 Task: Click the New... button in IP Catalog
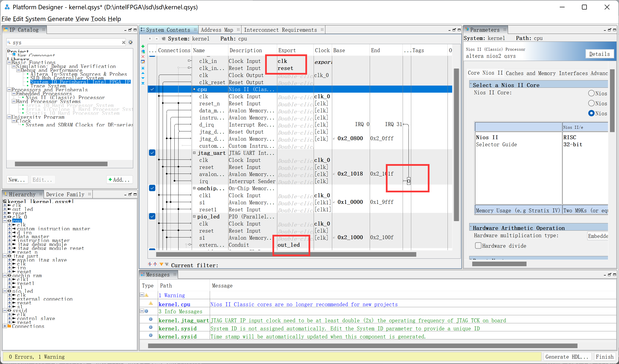tap(17, 179)
